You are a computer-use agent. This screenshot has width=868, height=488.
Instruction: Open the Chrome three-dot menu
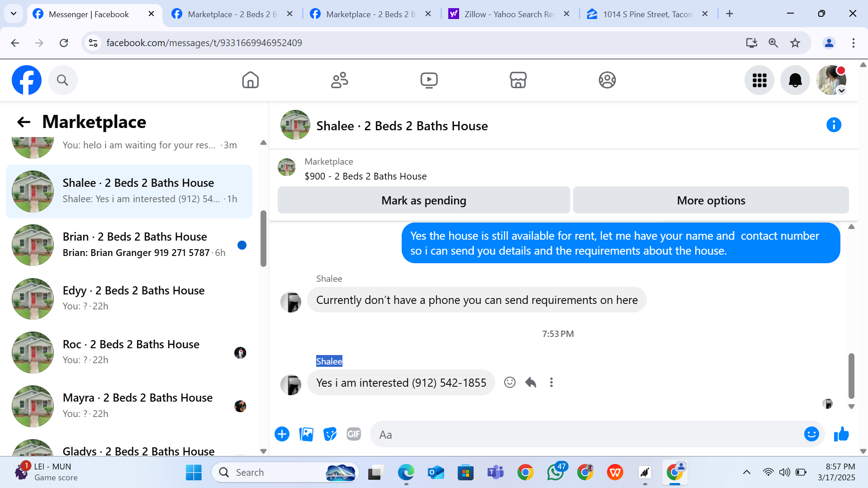pos(853,43)
